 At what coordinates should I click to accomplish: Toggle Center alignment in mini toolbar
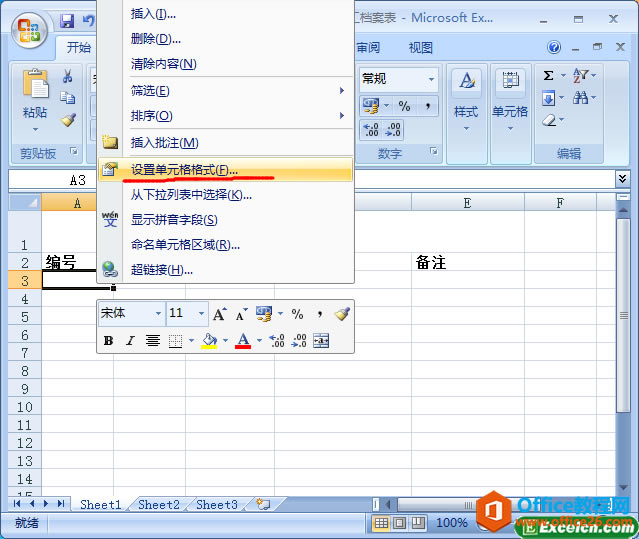(x=153, y=341)
